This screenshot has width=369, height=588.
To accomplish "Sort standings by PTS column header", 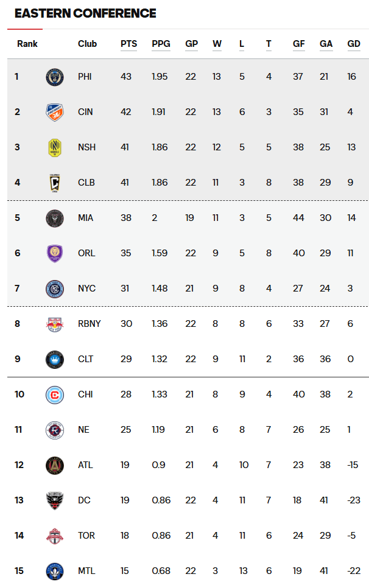I will click(x=128, y=44).
